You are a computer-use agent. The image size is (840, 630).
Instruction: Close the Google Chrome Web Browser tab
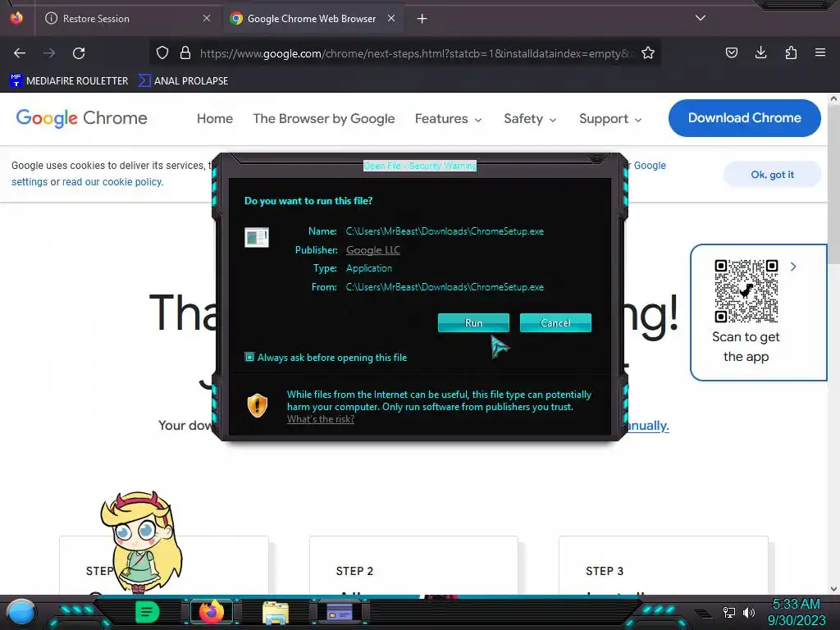(391, 18)
